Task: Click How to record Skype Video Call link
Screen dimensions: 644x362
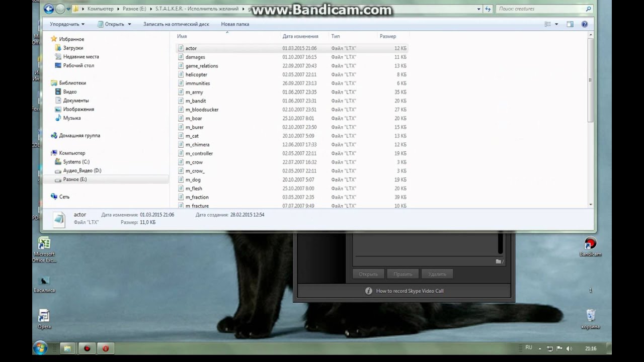Action: pyautogui.click(x=410, y=291)
